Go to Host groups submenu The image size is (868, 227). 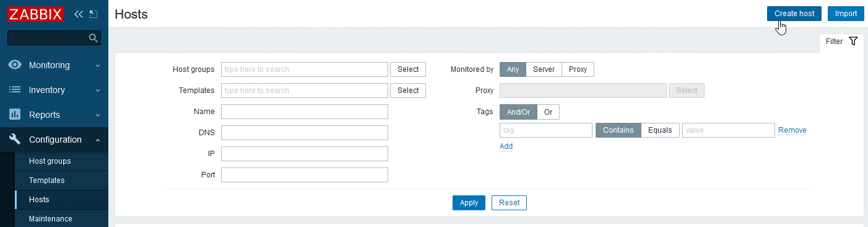(50, 161)
